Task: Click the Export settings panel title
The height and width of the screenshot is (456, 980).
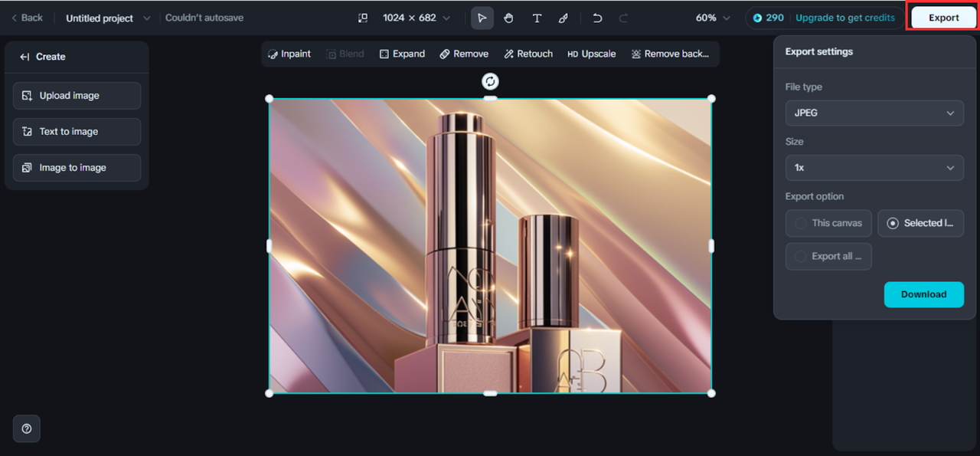Action: pyautogui.click(x=819, y=51)
